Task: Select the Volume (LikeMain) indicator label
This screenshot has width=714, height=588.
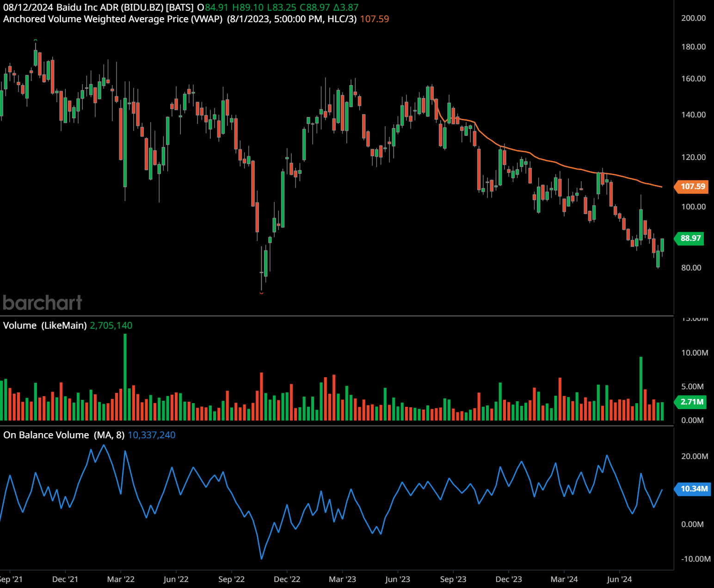Action: tap(45, 325)
